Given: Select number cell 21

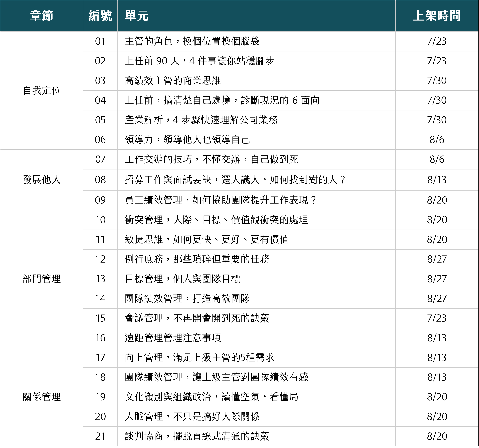Looking at the screenshot, I should coord(100,436).
